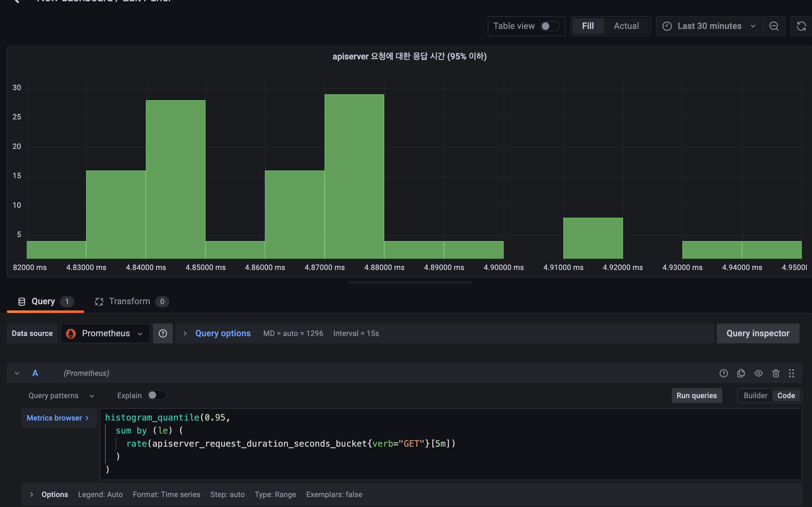The image size is (812, 507).
Task: Click the drag handle icon of query A
Action: tap(791, 373)
